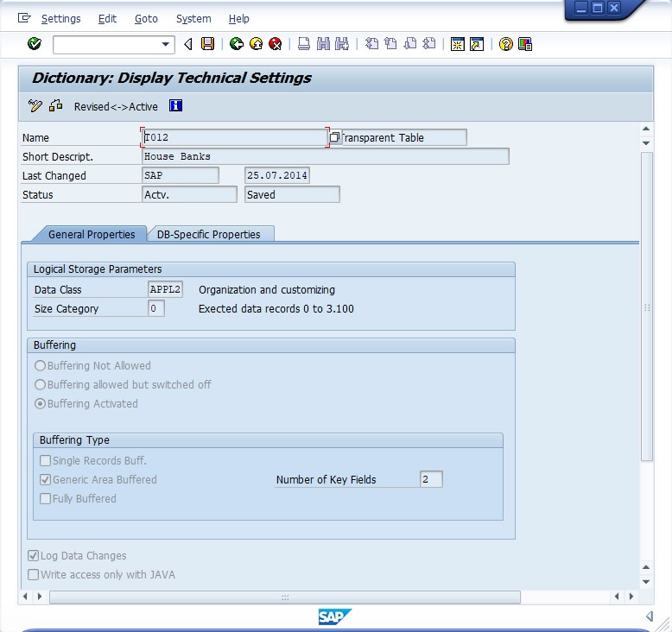Switch to the DB-Specific Properties tab
The height and width of the screenshot is (632, 672).
(x=209, y=234)
